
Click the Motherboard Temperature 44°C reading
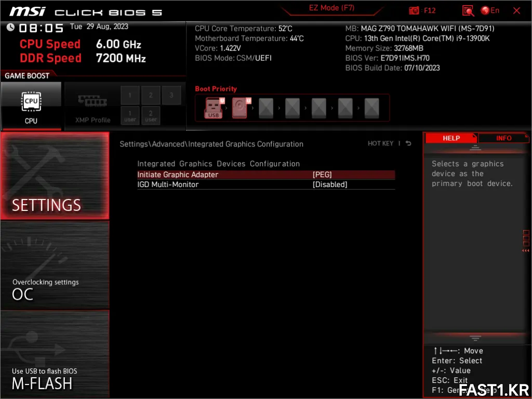click(x=249, y=38)
